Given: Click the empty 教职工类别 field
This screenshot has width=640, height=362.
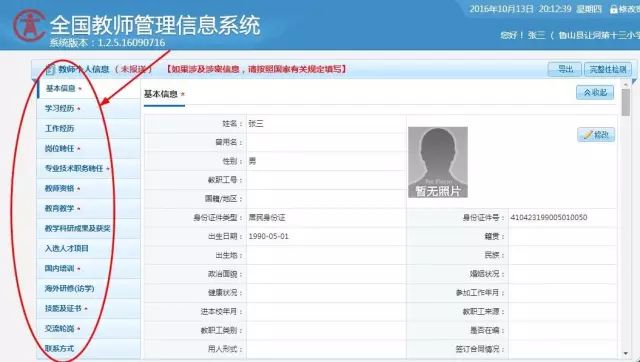Looking at the screenshot, I should tap(326, 330).
